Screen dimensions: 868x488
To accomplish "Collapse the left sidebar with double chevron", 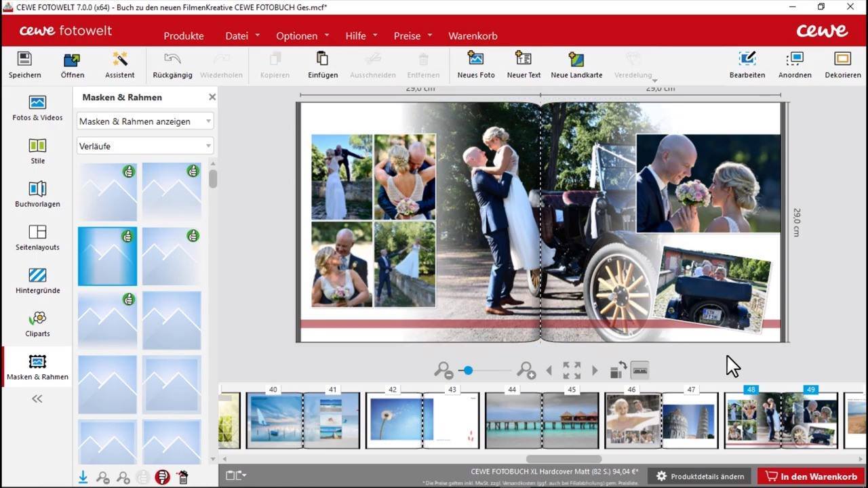I will (37, 399).
